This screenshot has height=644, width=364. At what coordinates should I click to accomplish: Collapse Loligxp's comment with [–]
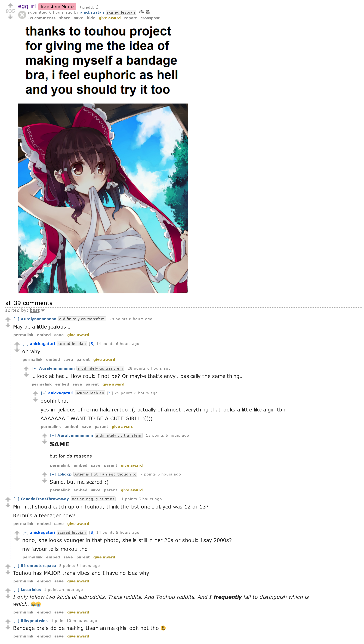click(53, 474)
